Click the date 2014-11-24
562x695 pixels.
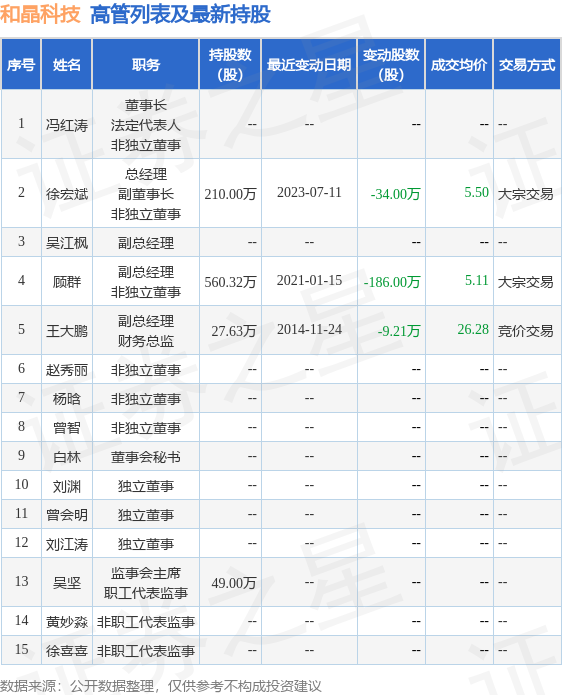click(x=309, y=329)
